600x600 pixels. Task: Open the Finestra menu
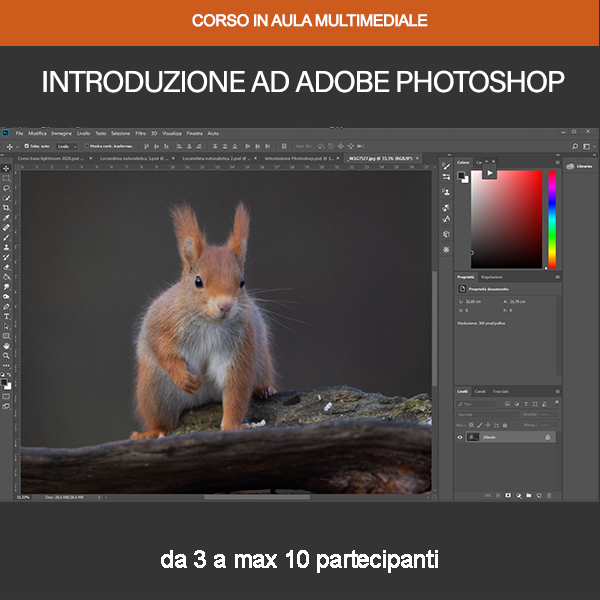pos(194,133)
